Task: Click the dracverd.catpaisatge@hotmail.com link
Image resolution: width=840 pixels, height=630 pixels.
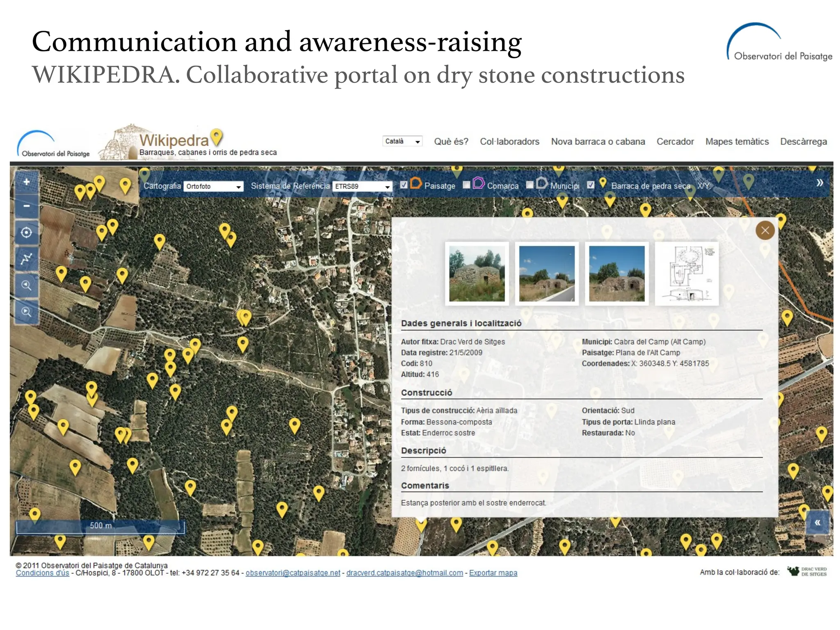Action: pos(404,573)
